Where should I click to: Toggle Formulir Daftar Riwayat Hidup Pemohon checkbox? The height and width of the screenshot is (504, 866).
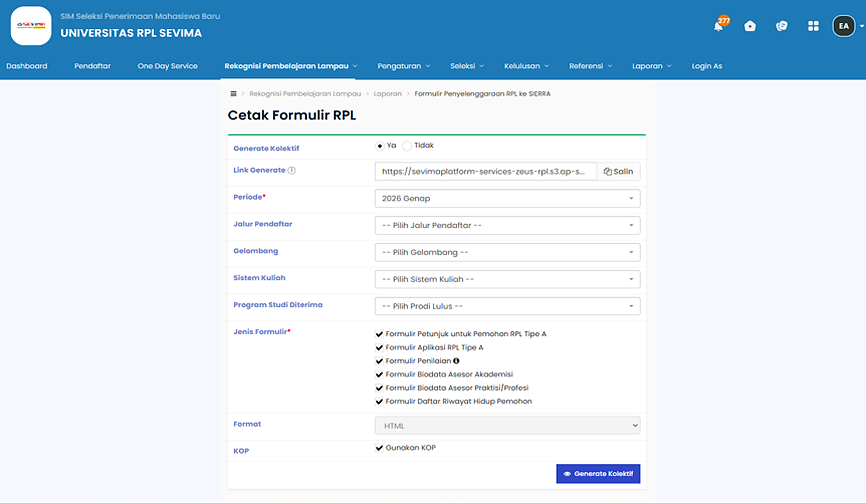379,401
